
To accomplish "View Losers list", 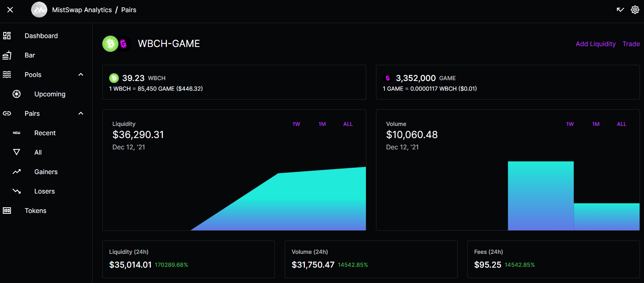I will pyautogui.click(x=44, y=191).
